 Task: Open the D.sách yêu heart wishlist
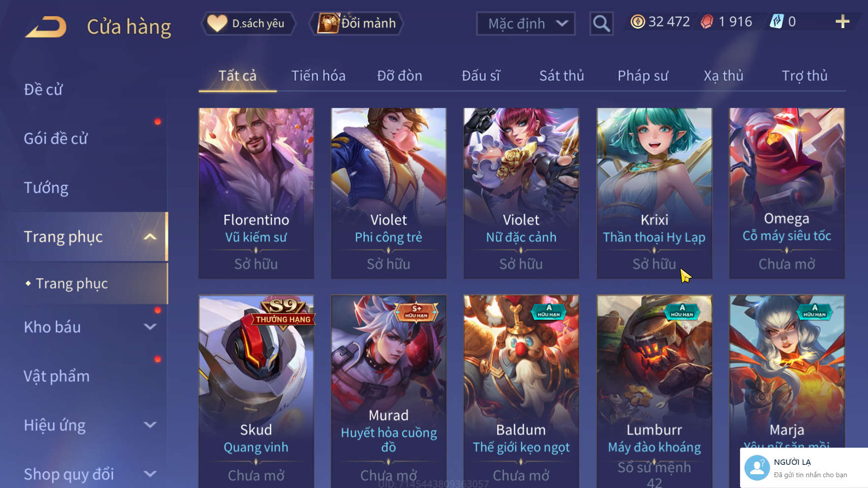pyautogui.click(x=248, y=23)
